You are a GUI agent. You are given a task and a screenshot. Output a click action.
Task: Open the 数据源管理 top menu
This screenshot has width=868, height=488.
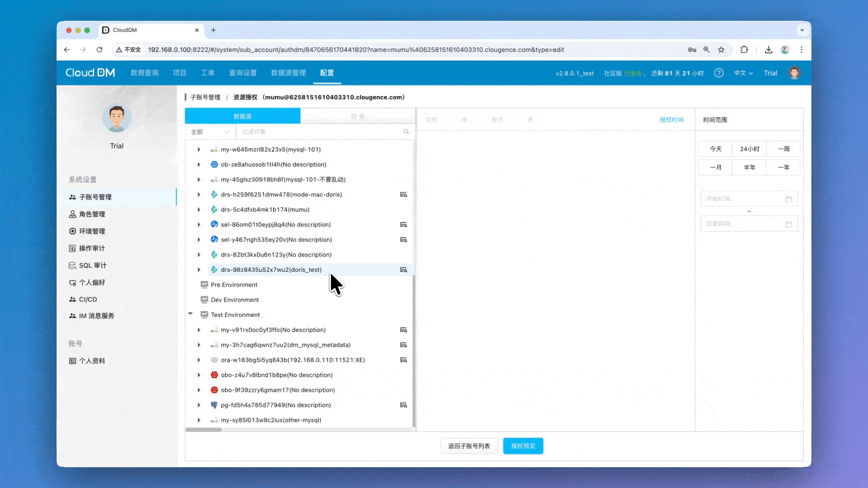click(288, 73)
